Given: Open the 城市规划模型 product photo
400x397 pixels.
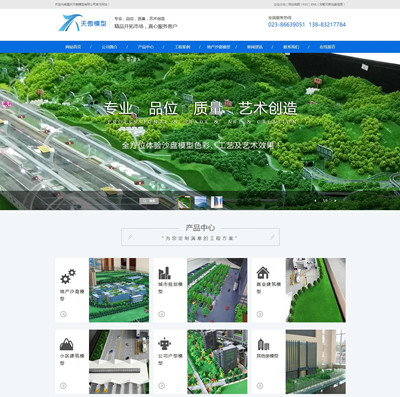Looking at the screenshot, I should pyautogui.click(x=217, y=290).
